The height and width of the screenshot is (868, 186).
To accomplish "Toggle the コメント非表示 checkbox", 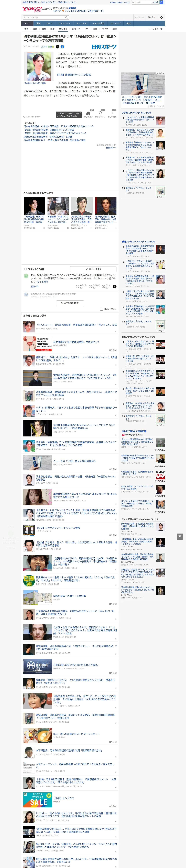I will tap(102, 309).
